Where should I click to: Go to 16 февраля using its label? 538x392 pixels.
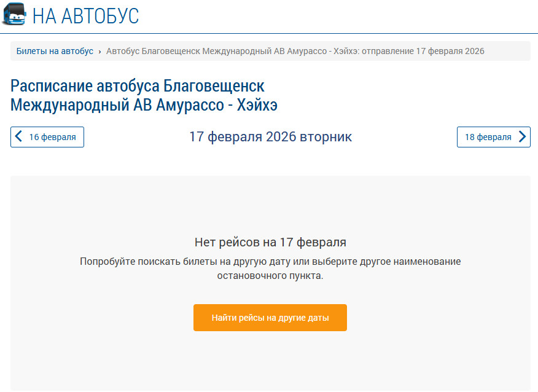53,137
